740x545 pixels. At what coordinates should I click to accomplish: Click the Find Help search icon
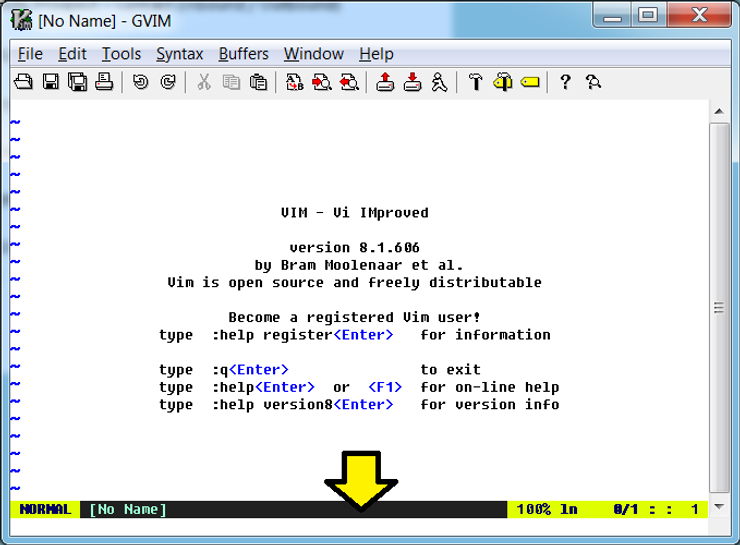pyautogui.click(x=593, y=82)
